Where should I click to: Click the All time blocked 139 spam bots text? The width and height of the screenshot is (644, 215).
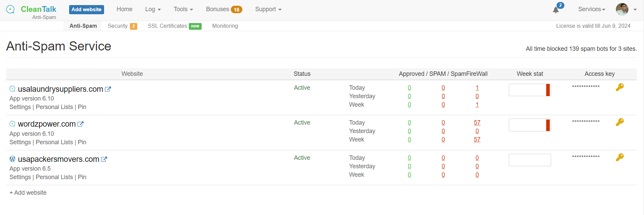coord(581,49)
